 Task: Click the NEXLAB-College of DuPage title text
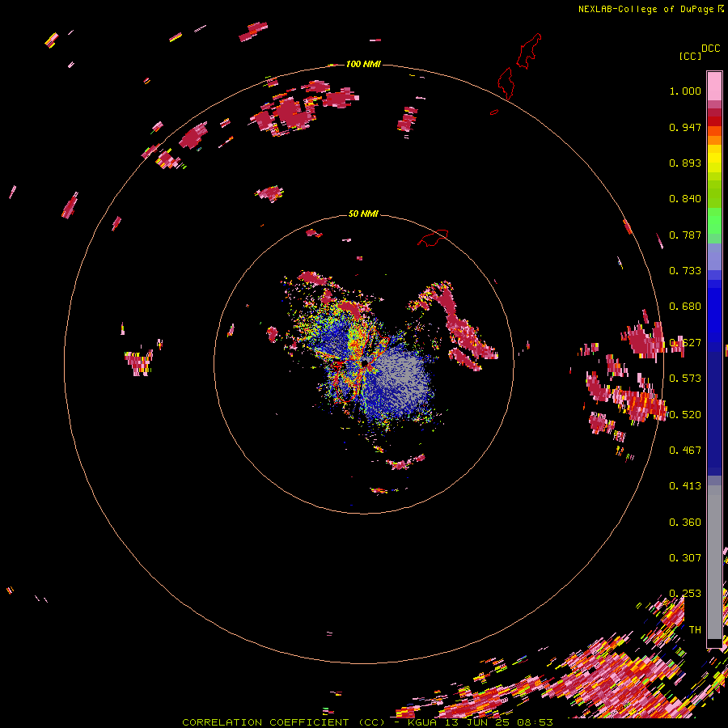tap(651, 9)
